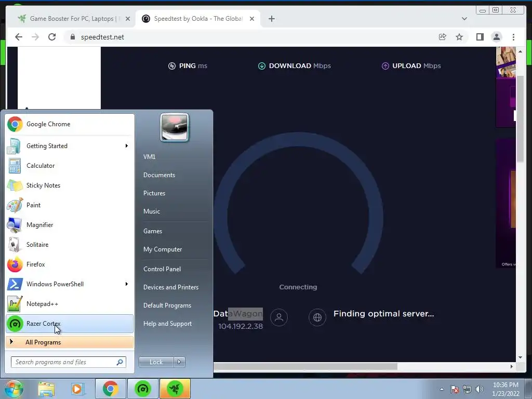Viewport: 532px width, 399px height.
Task: Focus the Search programs and files box
Action: tap(68, 362)
